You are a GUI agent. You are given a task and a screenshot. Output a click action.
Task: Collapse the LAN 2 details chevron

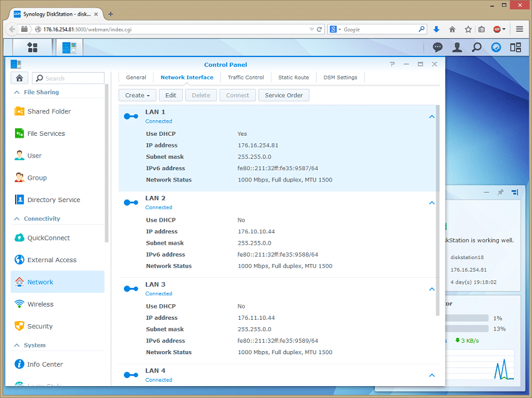click(432, 203)
